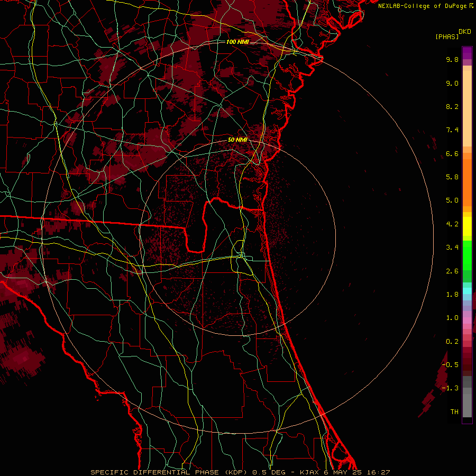This screenshot has height=476, width=476.
Task: Pick the pink segment of color bar
Action: pyautogui.click(x=467, y=321)
